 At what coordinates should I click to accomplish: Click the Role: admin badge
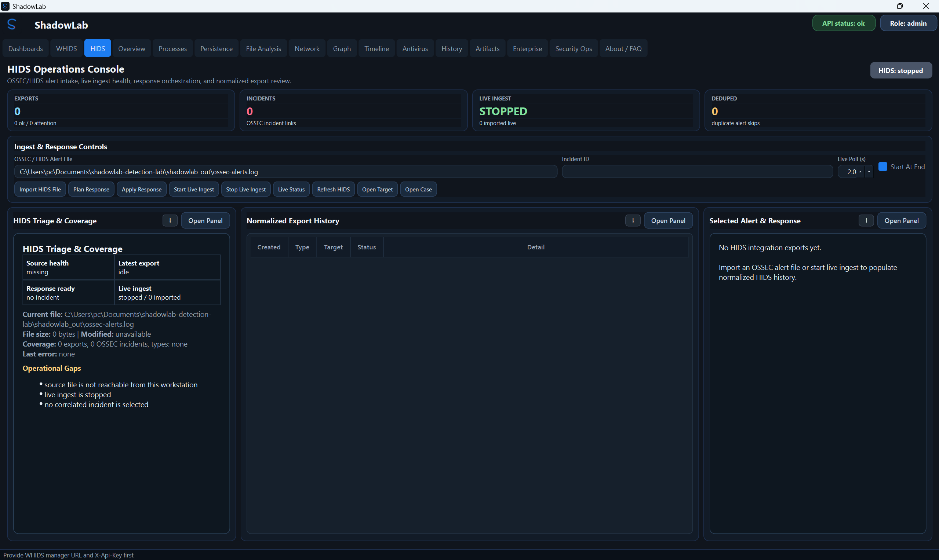click(909, 23)
